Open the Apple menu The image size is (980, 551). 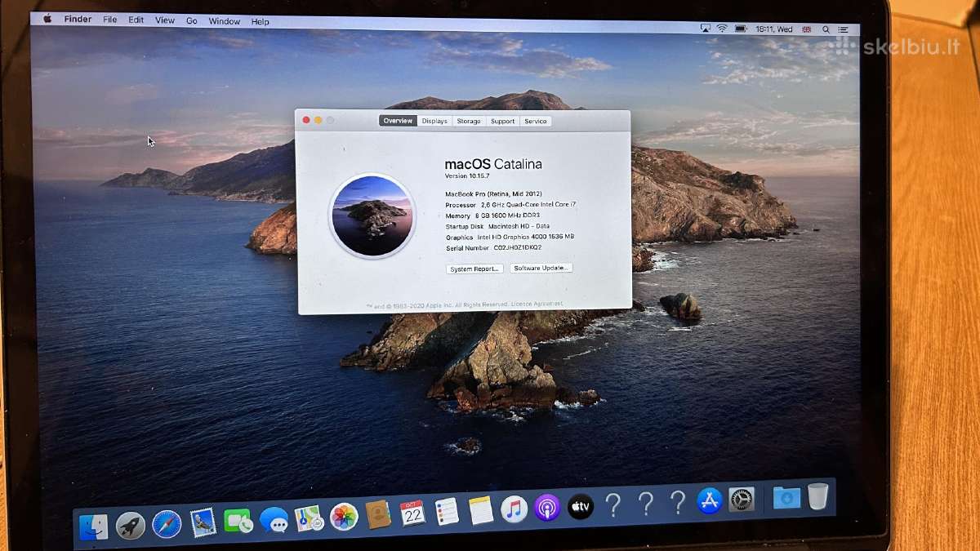[47, 19]
